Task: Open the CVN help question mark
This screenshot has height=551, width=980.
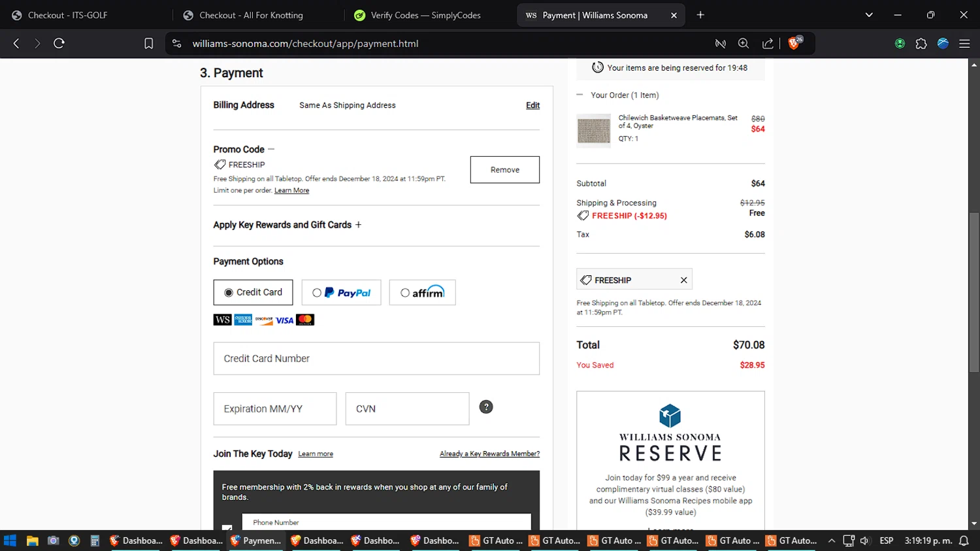Action: (x=486, y=407)
